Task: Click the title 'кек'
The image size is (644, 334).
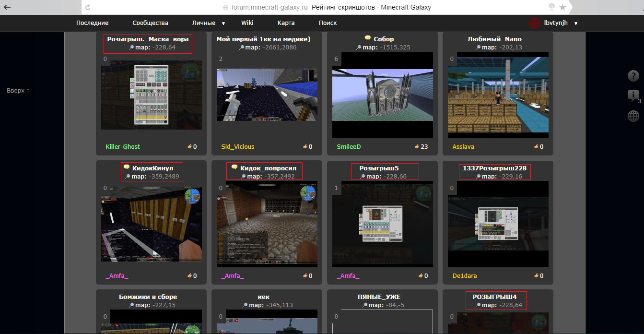Action: pyautogui.click(x=264, y=297)
